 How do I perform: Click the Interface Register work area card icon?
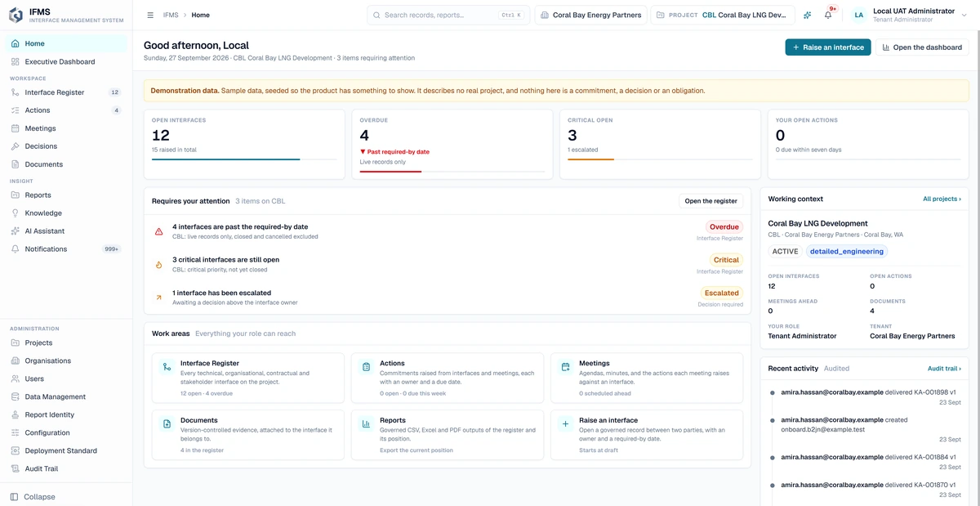167,367
